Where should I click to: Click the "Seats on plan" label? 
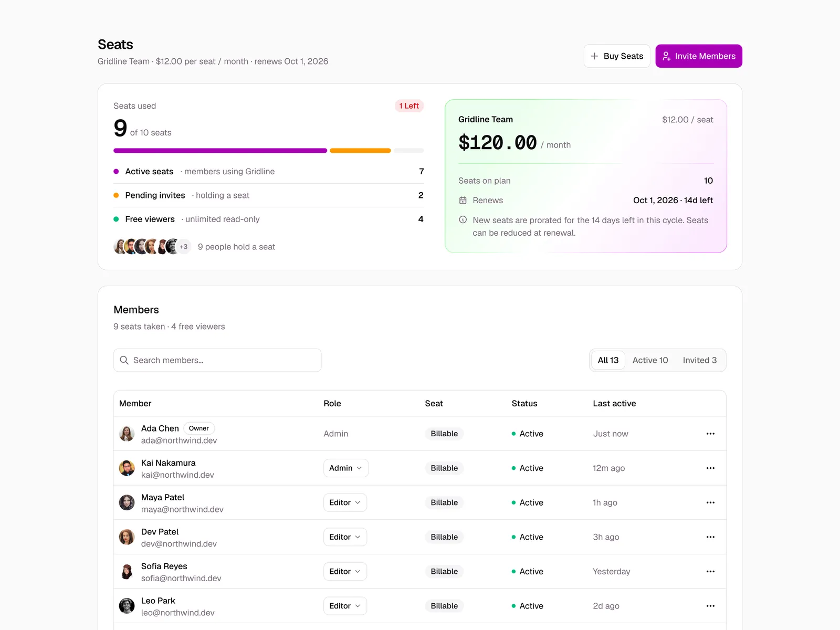[485, 181]
